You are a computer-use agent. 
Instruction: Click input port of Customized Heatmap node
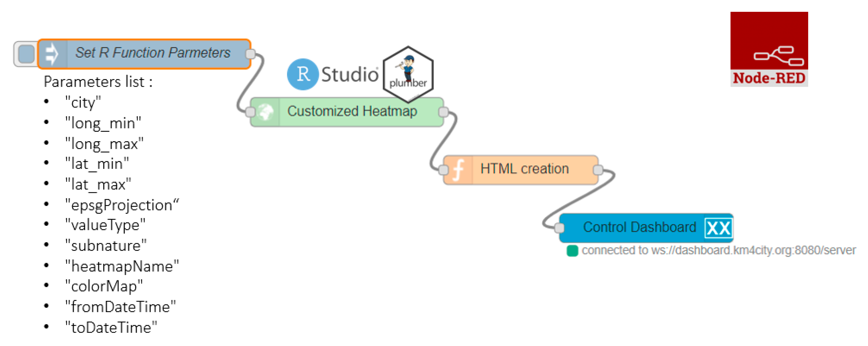[250, 112]
